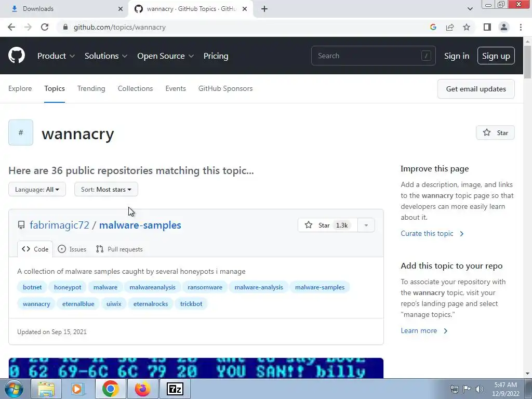Select the Topics tab

tap(54, 88)
